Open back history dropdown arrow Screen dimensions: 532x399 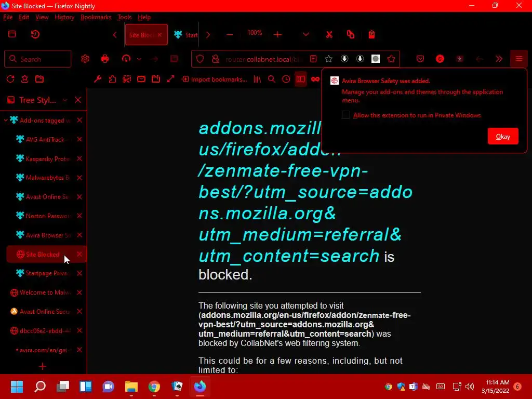coord(139,59)
